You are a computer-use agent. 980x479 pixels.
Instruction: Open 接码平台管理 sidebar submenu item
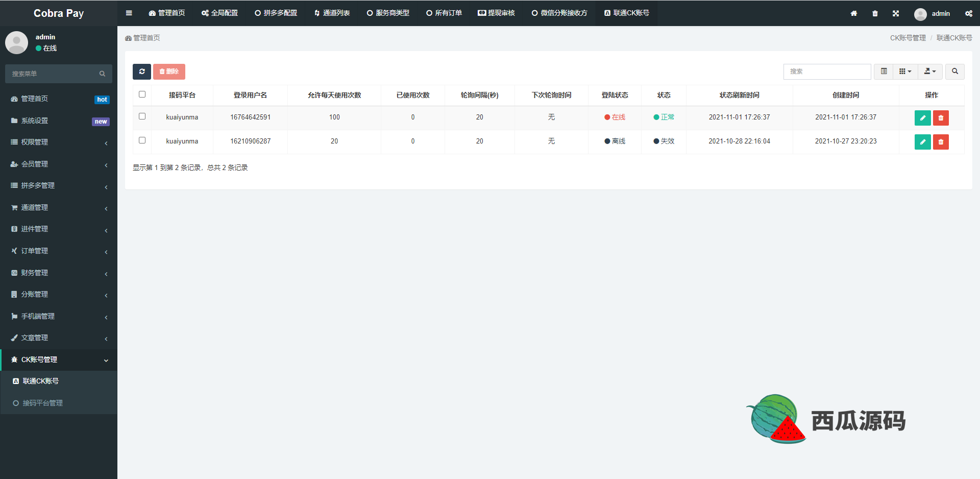pyautogui.click(x=59, y=403)
